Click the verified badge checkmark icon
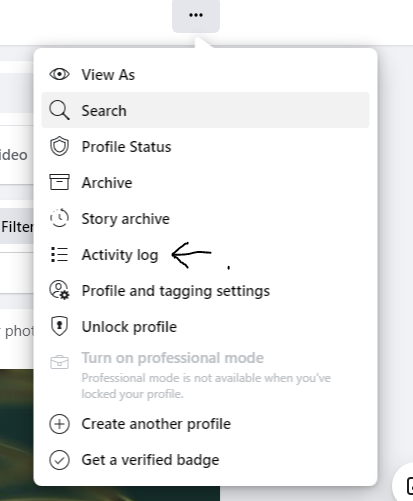Image resolution: width=413 pixels, height=501 pixels. [x=59, y=460]
